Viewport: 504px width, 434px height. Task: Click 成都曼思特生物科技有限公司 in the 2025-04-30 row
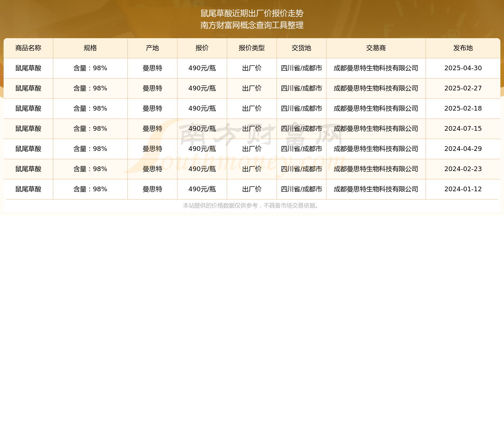click(x=376, y=68)
